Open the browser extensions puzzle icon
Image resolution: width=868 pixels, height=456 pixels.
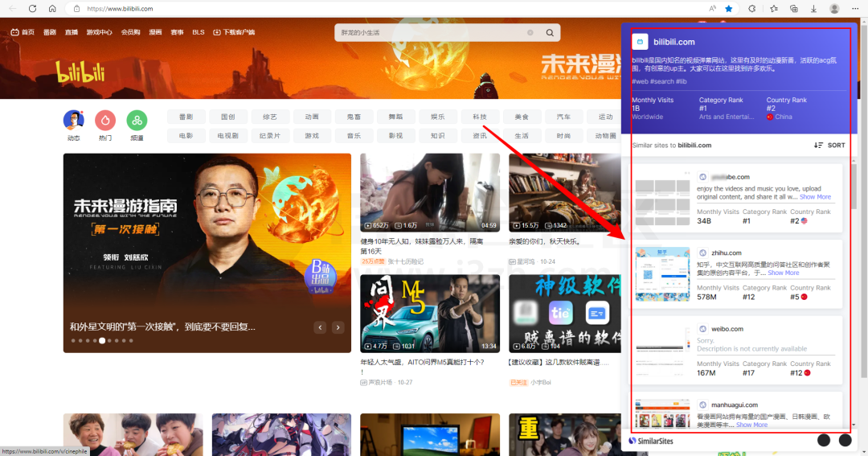pos(751,8)
